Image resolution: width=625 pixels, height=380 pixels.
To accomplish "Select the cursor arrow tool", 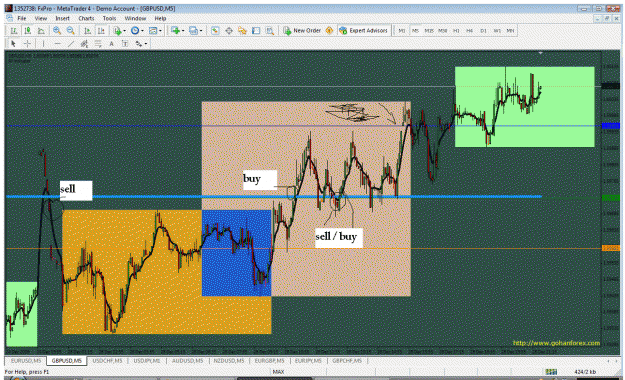I will click(13, 43).
